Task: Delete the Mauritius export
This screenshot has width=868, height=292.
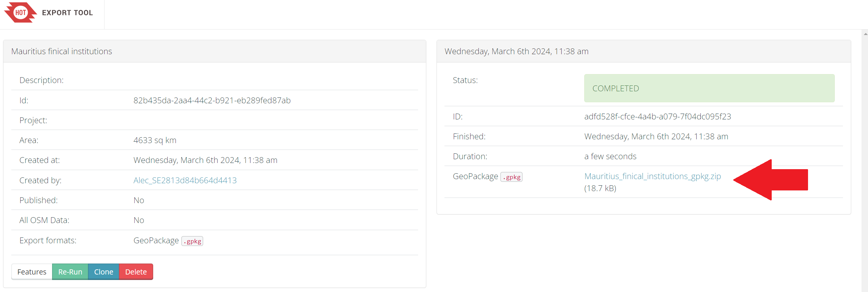Action: (136, 272)
